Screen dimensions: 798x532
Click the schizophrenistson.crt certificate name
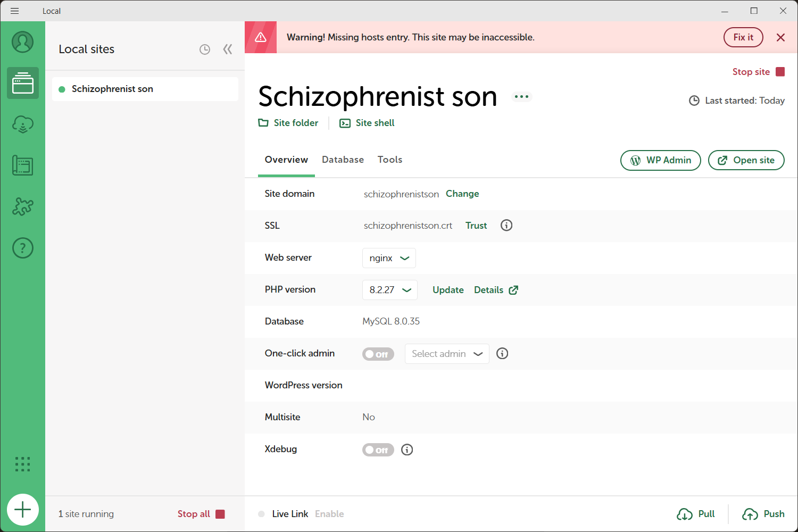click(408, 226)
